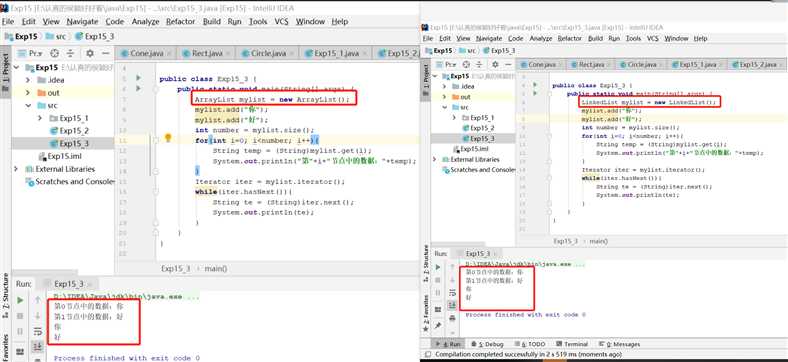Select Scratches and Consoles in right window's tree
The image size is (788, 362).
click(478, 170)
